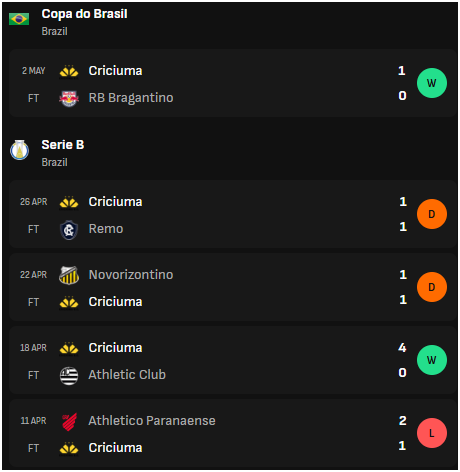The height and width of the screenshot is (472, 460).
Task: Select the Novorizontino team name
Action: [x=131, y=275]
